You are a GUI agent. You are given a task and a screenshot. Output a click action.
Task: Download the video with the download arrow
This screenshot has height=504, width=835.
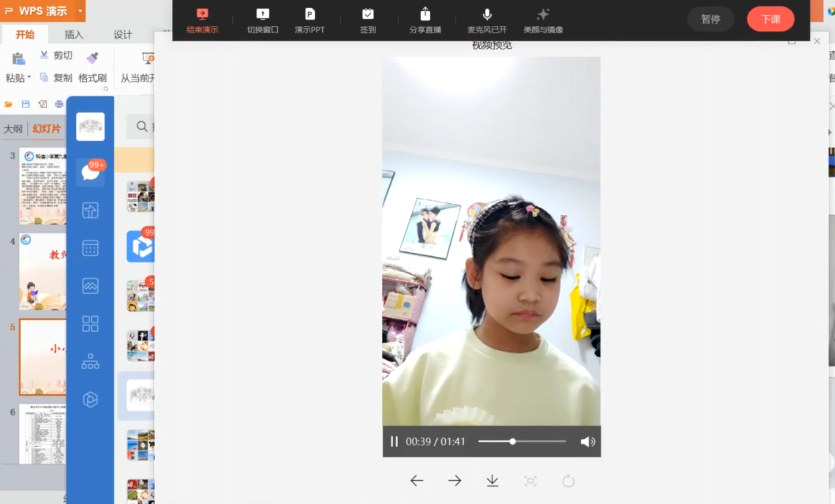492,481
